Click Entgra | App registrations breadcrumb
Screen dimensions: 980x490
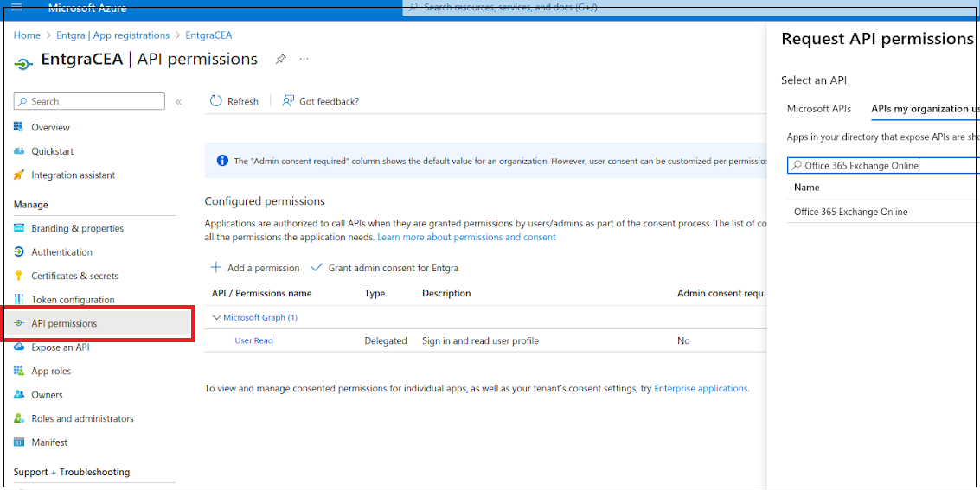pos(111,35)
